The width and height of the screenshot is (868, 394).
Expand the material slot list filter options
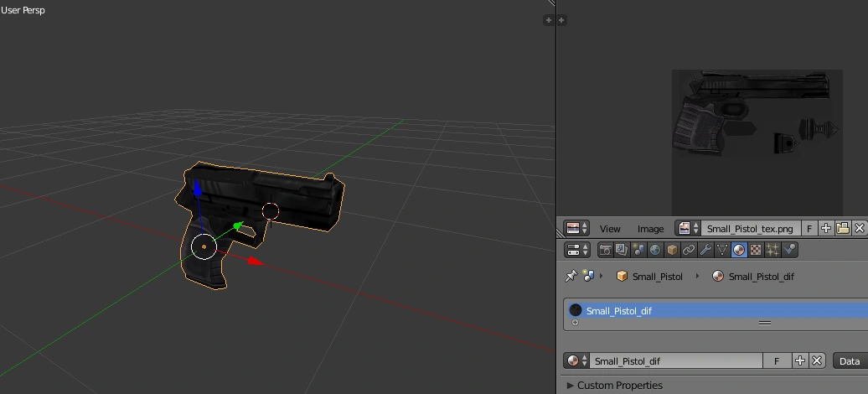click(575, 323)
